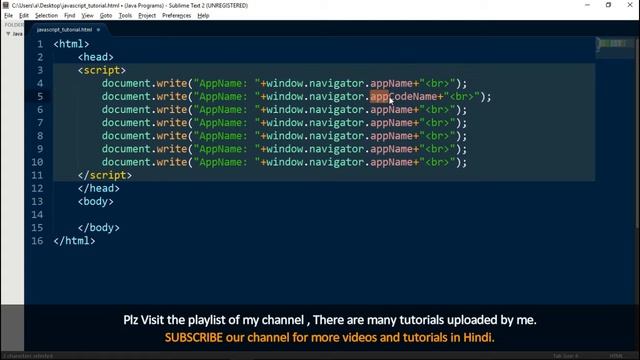Screen dimensions: 640x360
Task: Restore down the Sublime Text window
Action: pyautogui.click(x=609, y=5)
